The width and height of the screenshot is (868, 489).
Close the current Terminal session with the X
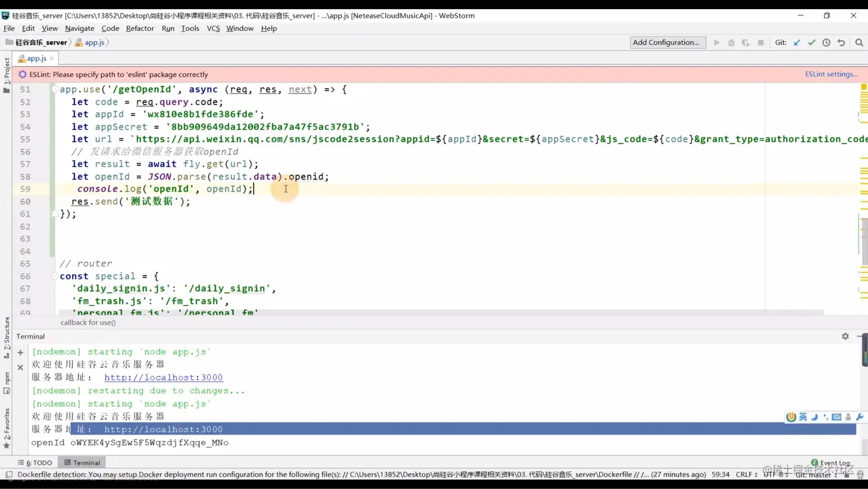pos(20,367)
